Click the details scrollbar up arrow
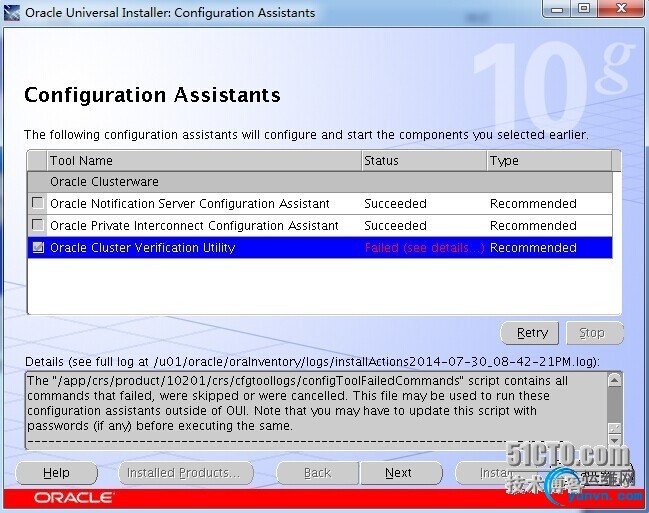This screenshot has width=649, height=513. tap(615, 380)
